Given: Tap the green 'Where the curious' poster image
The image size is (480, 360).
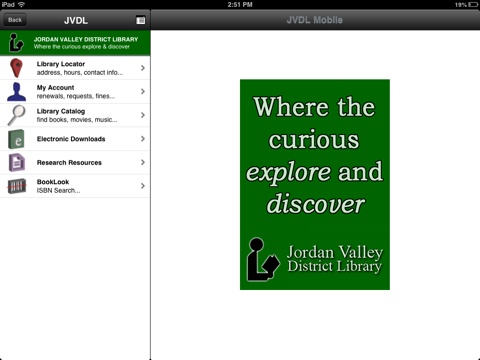Looking at the screenshot, I should [x=315, y=185].
